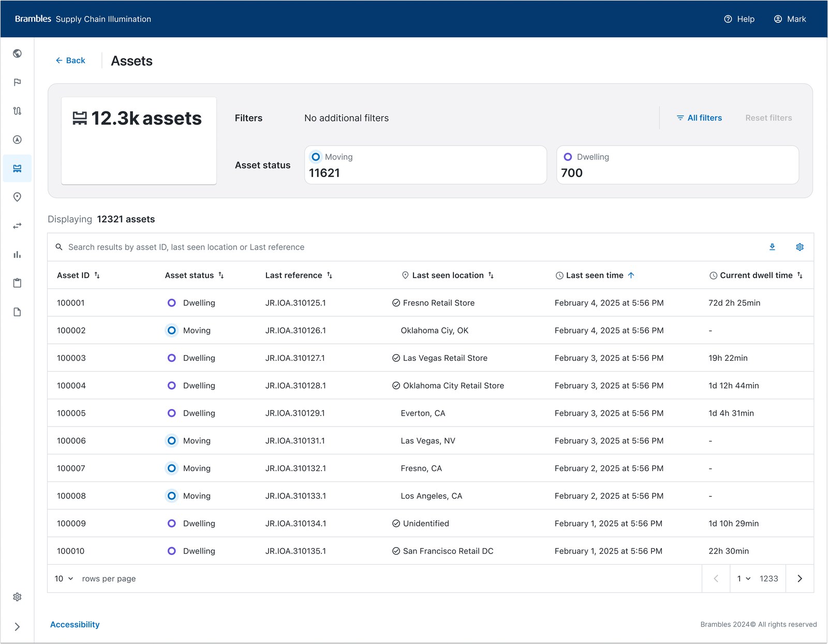Open table column settings gear
This screenshot has height=644, width=828.
[x=800, y=247]
